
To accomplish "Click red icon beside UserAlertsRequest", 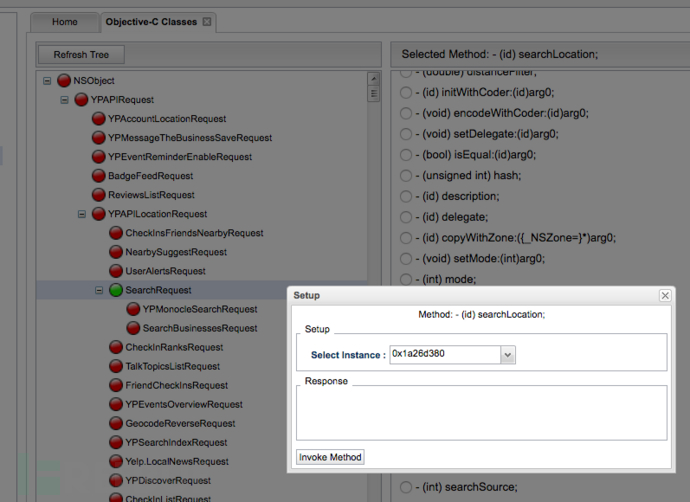I will coord(116,271).
